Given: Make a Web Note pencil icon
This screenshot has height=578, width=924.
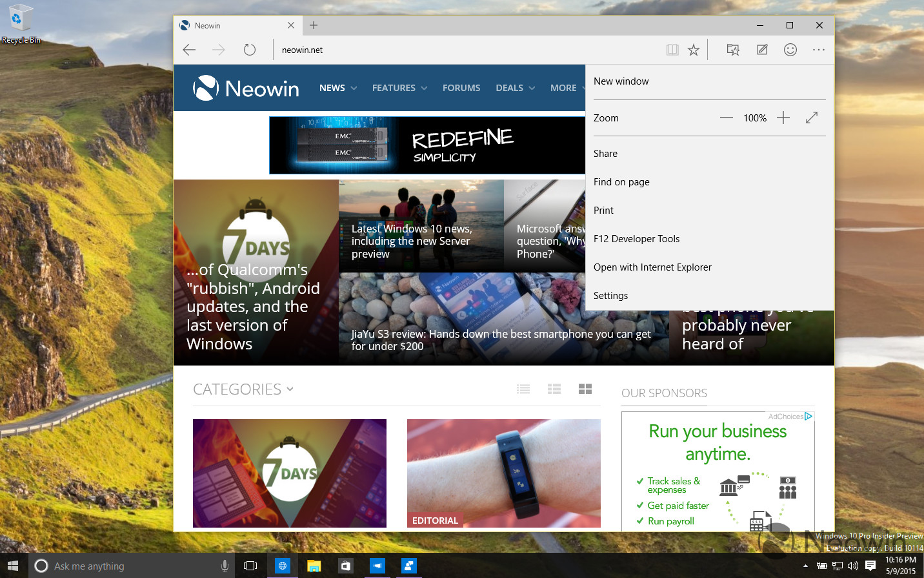Looking at the screenshot, I should 762,50.
